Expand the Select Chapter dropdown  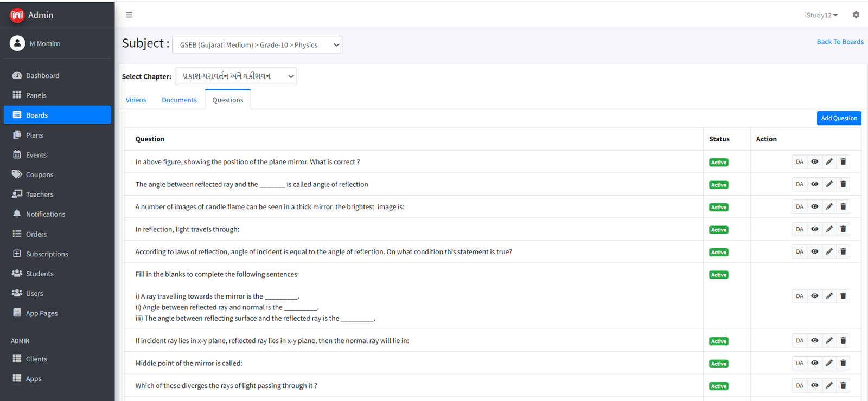click(x=236, y=76)
